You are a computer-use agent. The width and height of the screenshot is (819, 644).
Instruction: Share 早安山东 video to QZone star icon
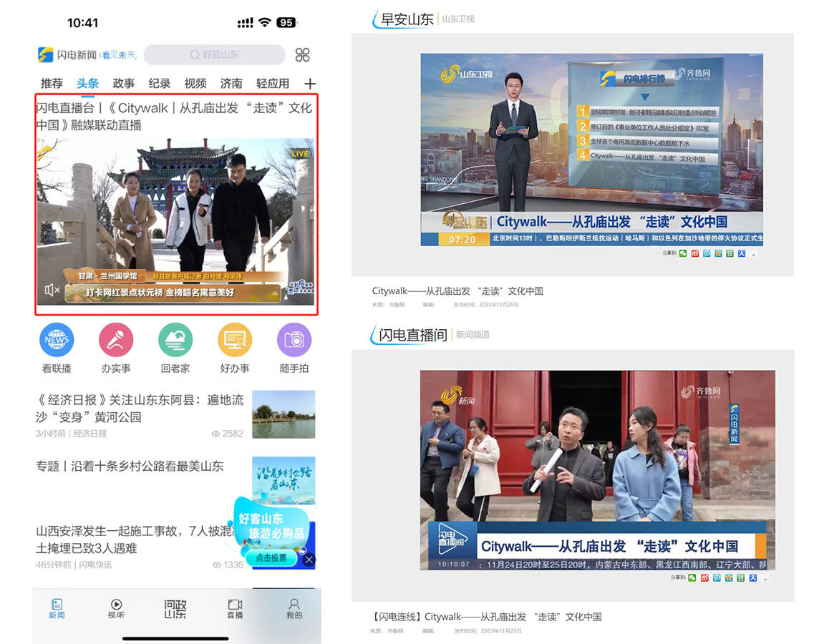tap(718, 253)
